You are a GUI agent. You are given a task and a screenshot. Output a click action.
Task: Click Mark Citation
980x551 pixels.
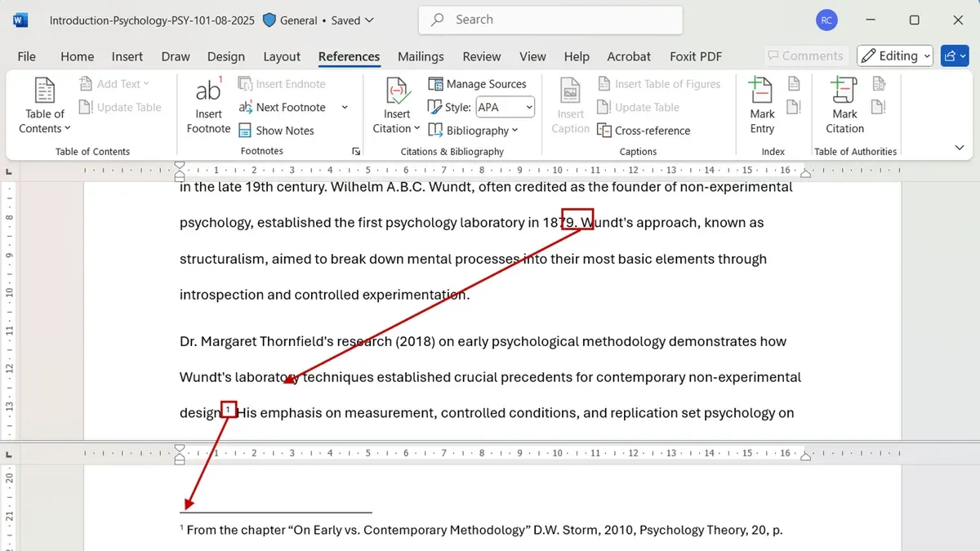click(844, 106)
